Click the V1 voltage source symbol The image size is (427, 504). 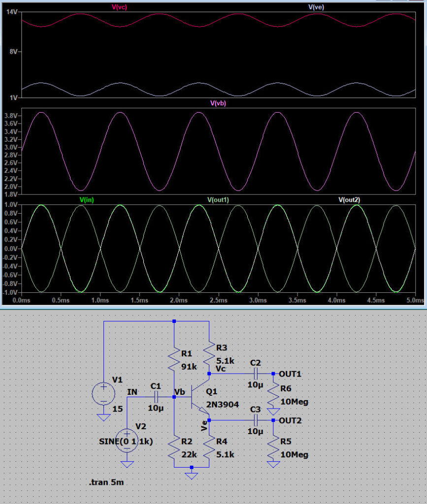tap(103, 393)
